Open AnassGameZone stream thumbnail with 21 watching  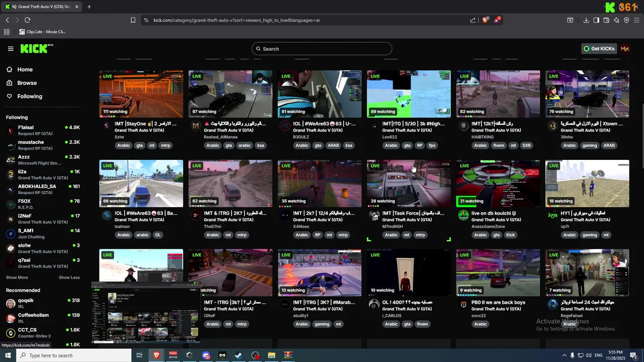[x=498, y=184]
